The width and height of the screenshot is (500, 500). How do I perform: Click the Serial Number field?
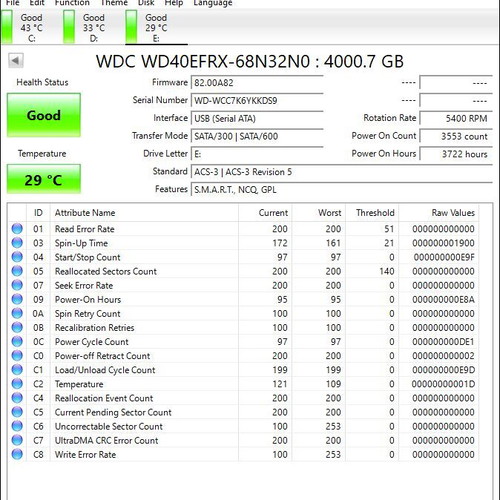tap(257, 100)
